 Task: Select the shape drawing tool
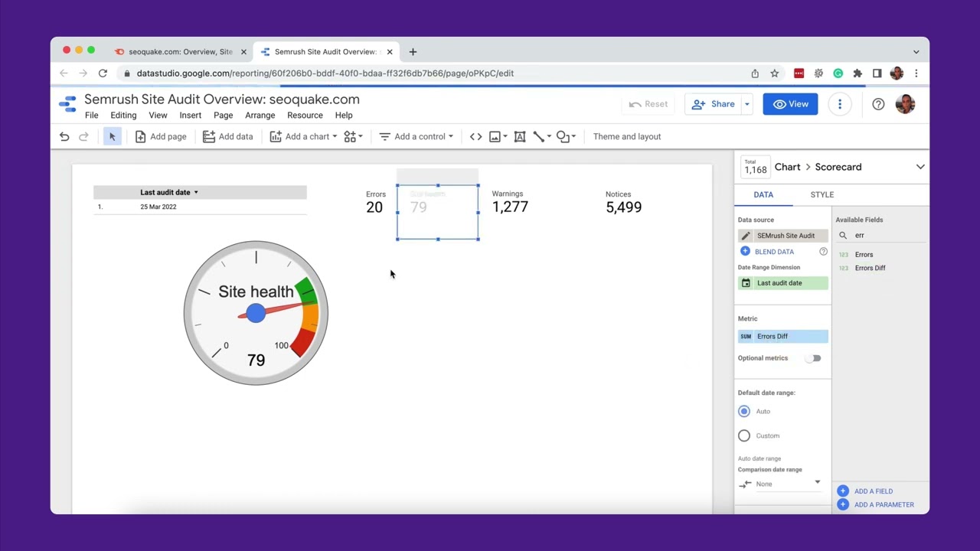tap(561, 136)
